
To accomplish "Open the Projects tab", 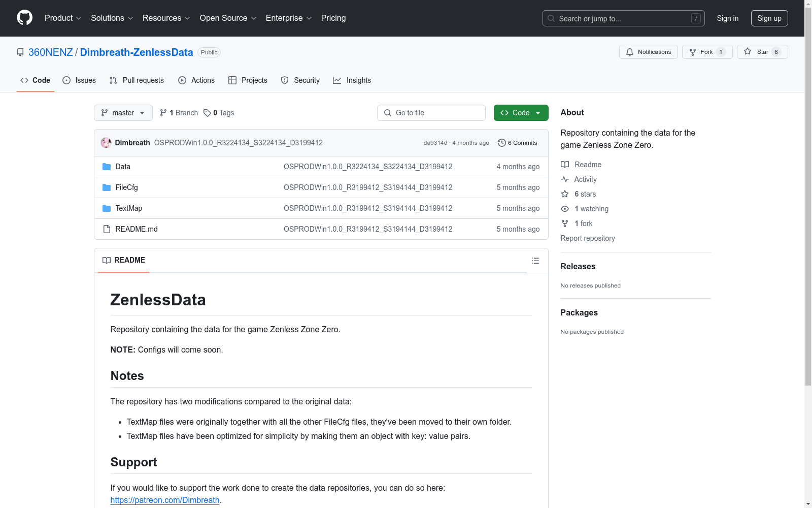I will click(x=248, y=80).
